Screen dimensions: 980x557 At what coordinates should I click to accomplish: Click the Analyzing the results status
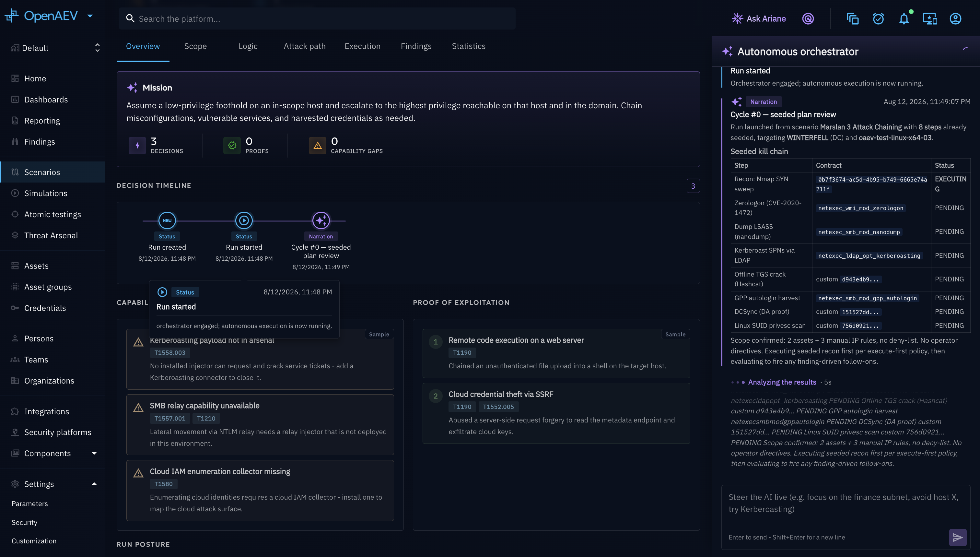(782, 382)
